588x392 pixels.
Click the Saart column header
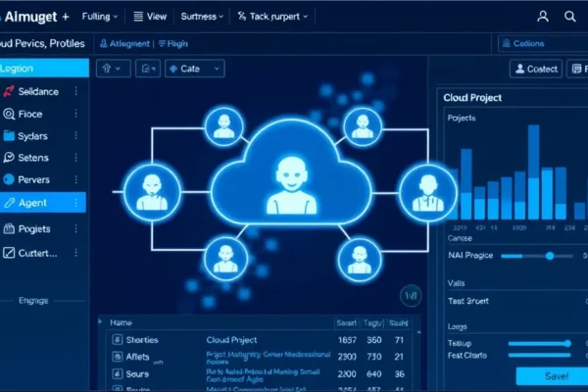tap(346, 323)
